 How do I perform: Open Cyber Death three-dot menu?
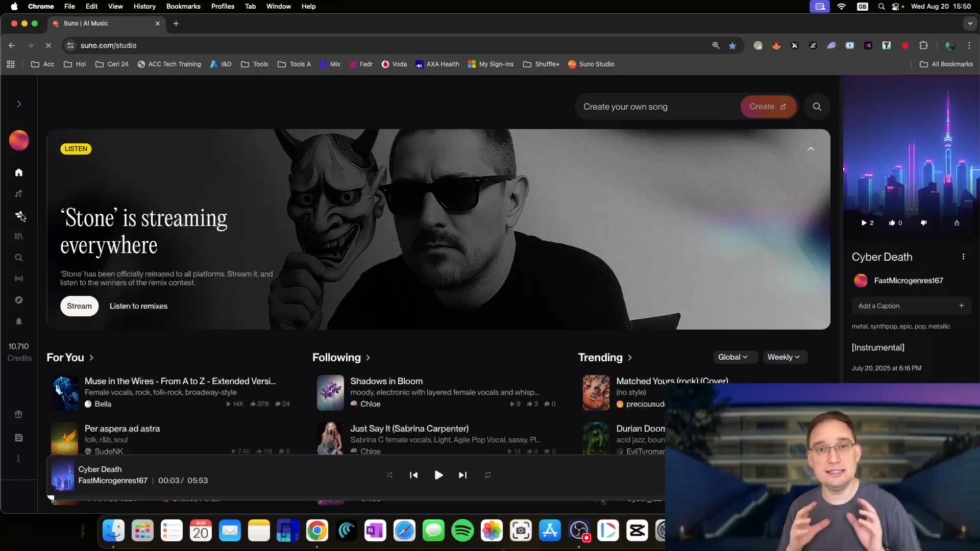click(x=963, y=257)
